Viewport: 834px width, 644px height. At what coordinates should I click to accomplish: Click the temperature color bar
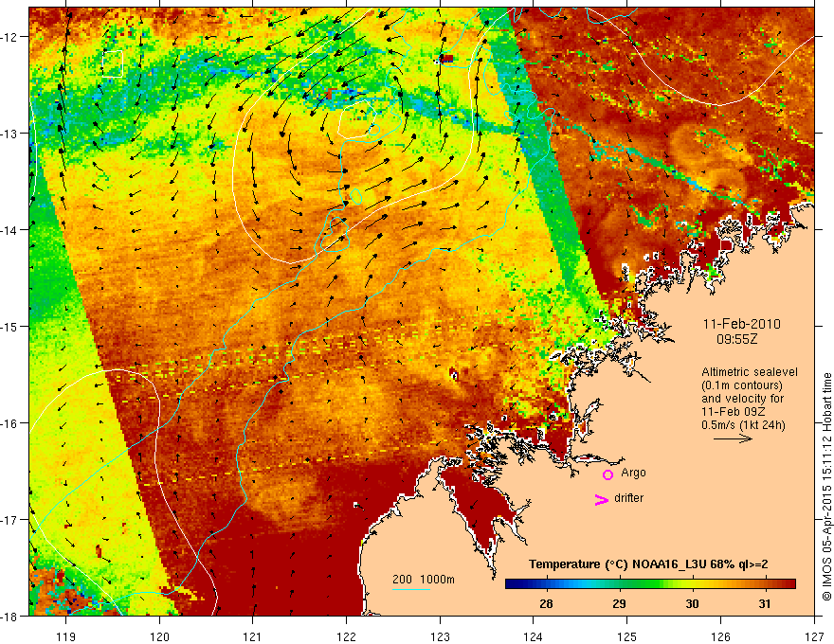(x=650, y=583)
